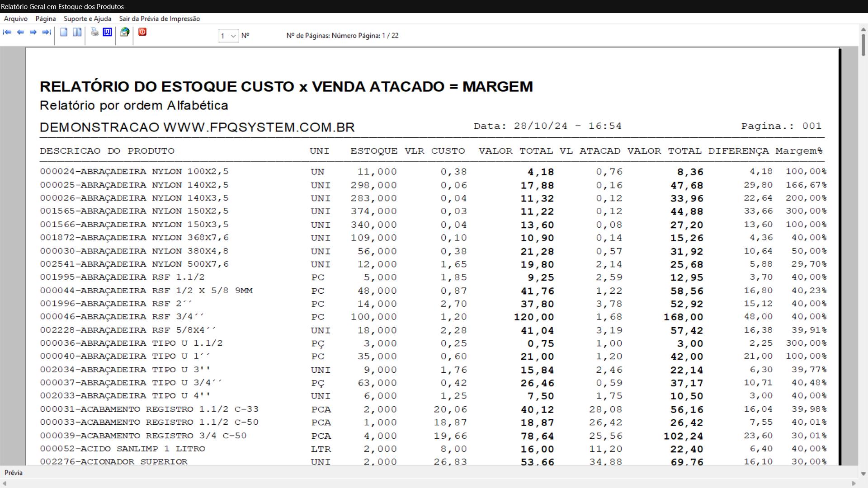Click the Prévia status bar label
This screenshot has height=488, width=868.
pyautogui.click(x=14, y=473)
